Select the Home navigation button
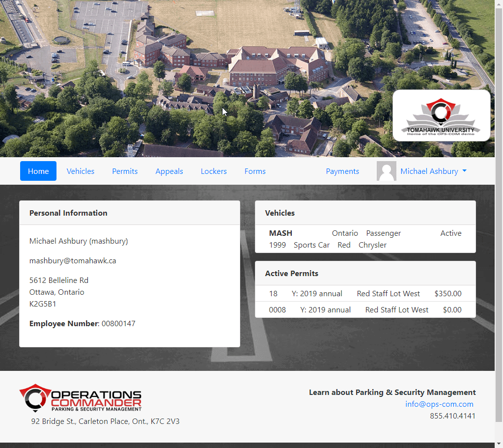503x448 pixels. [x=38, y=171]
